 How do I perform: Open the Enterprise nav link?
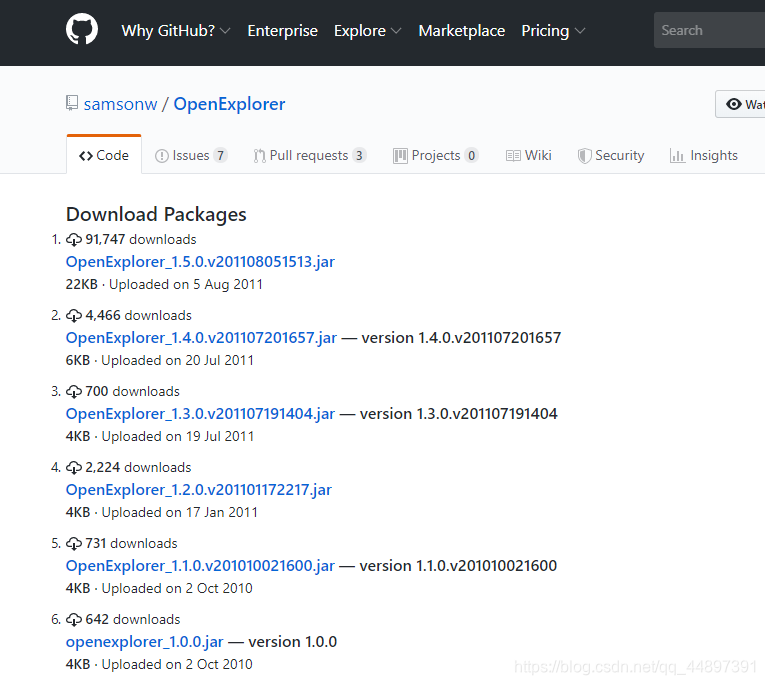click(x=282, y=31)
